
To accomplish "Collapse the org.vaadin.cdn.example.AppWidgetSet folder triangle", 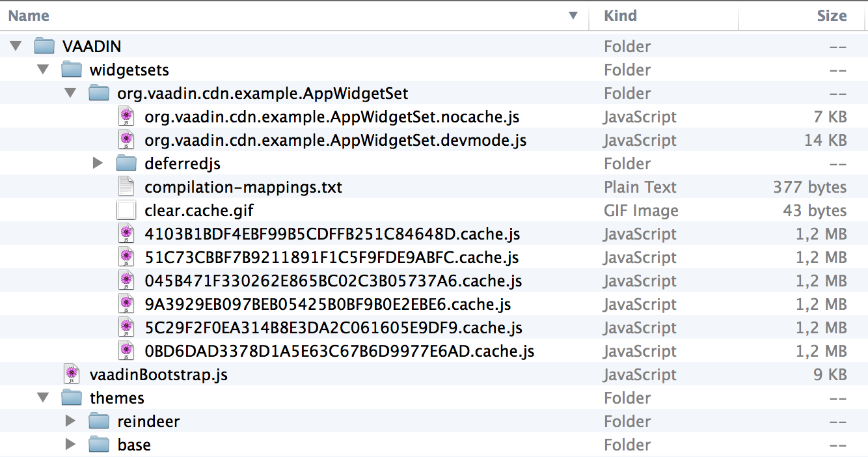I will (71, 93).
